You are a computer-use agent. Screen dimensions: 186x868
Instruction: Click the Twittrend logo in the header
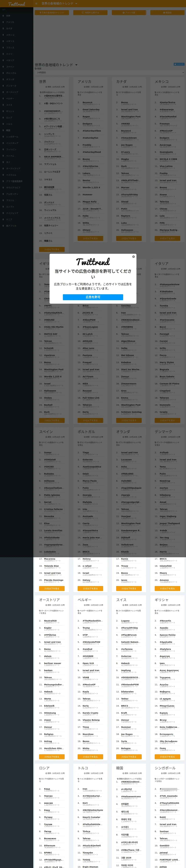(17, 4)
